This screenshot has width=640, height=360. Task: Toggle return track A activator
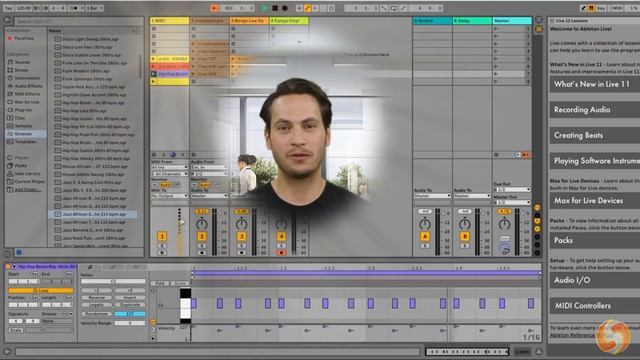pos(425,236)
